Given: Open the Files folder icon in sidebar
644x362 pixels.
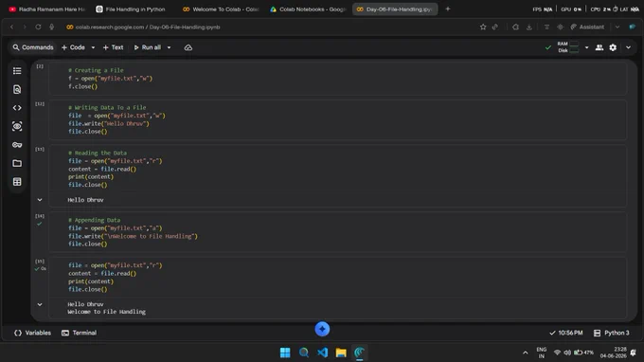Looking at the screenshot, I should point(17,163).
